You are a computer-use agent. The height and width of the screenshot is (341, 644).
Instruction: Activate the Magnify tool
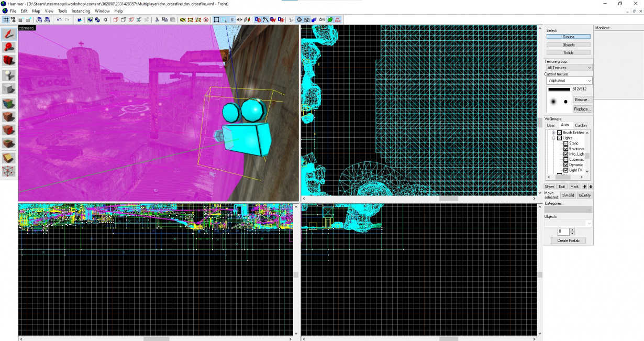tap(8, 47)
